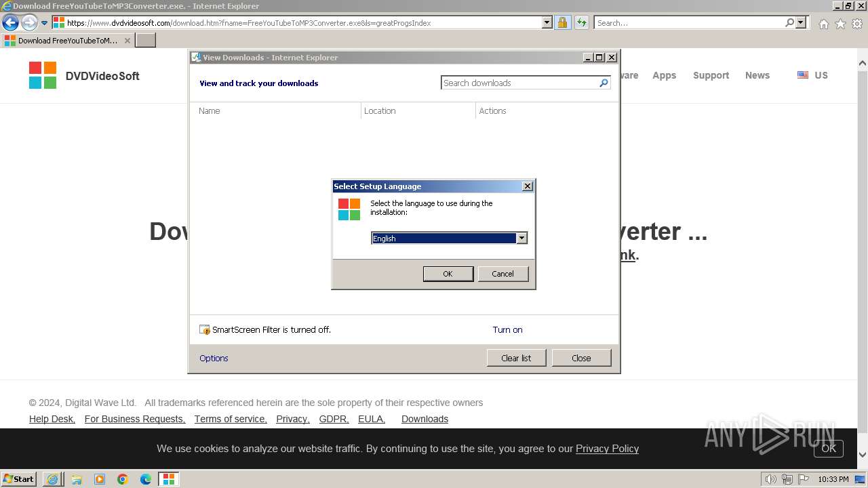Open the Windows Start menu
The height and width of the screenshot is (488, 868).
pos(19,479)
